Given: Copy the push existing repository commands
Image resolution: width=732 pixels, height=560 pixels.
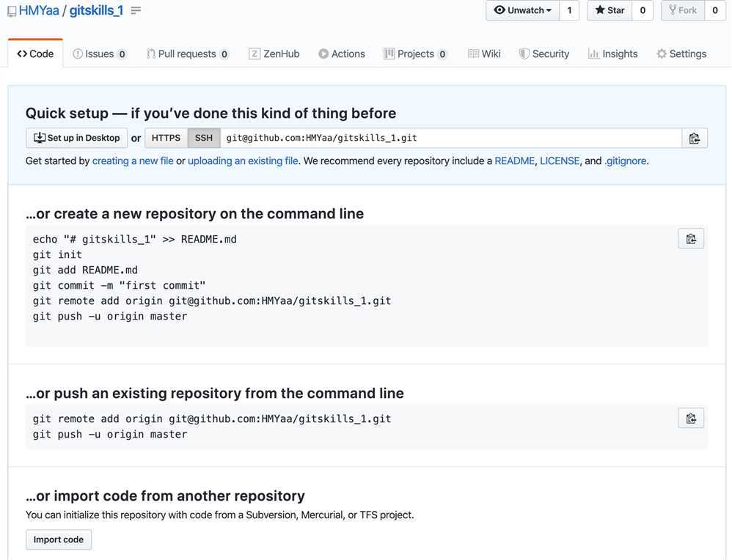Looking at the screenshot, I should pos(691,419).
